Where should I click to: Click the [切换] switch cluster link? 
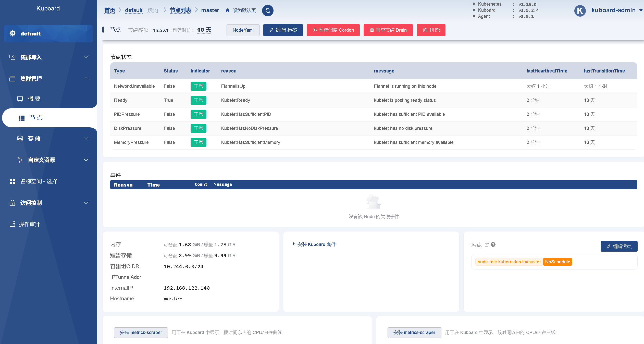[152, 10]
